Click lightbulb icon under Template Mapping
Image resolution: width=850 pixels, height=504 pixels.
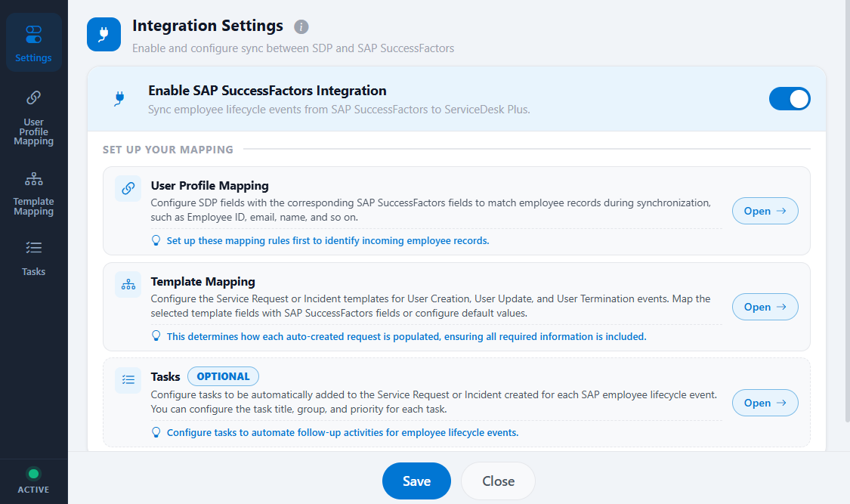156,336
